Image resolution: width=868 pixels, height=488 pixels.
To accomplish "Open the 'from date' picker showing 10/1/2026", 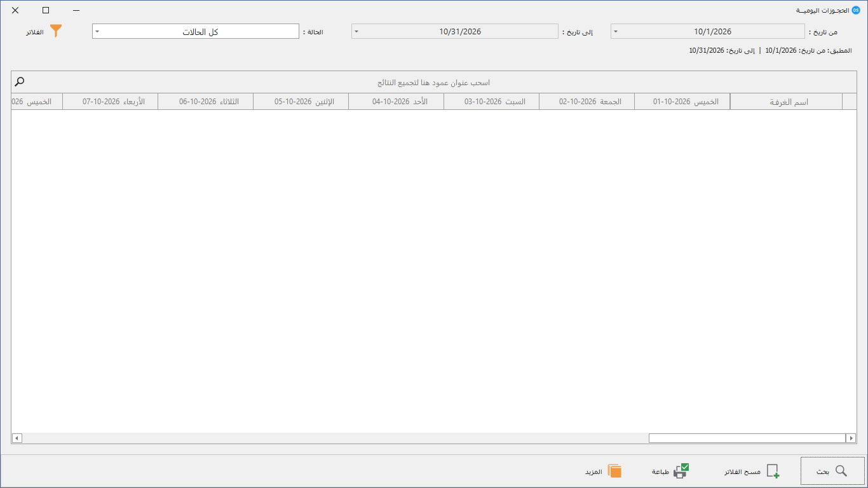I will click(x=708, y=32).
